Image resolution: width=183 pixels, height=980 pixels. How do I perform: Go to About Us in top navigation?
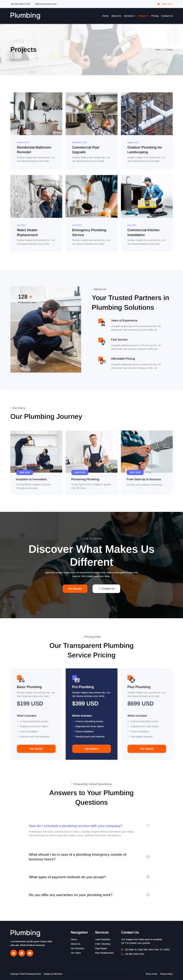tap(116, 16)
